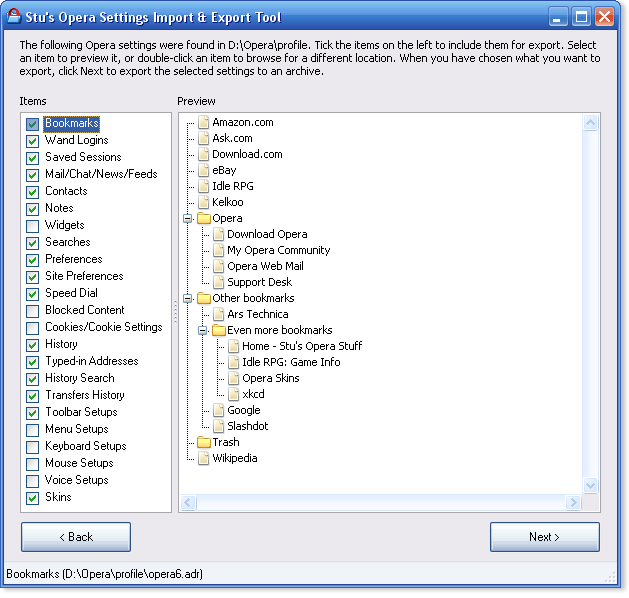Go to the next step with Next

pyautogui.click(x=545, y=537)
